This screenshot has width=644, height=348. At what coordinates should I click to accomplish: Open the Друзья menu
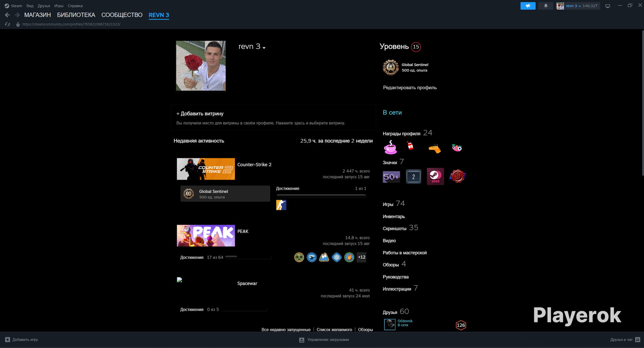(x=44, y=6)
